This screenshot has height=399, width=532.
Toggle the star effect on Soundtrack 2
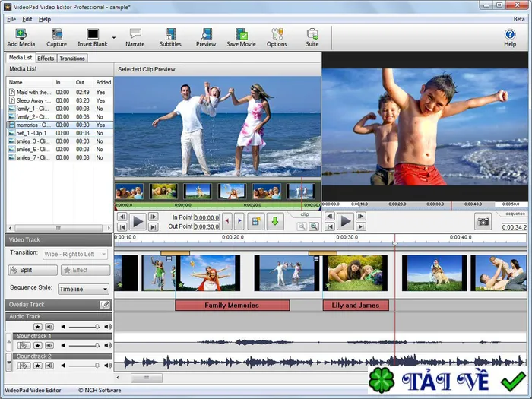(x=38, y=366)
